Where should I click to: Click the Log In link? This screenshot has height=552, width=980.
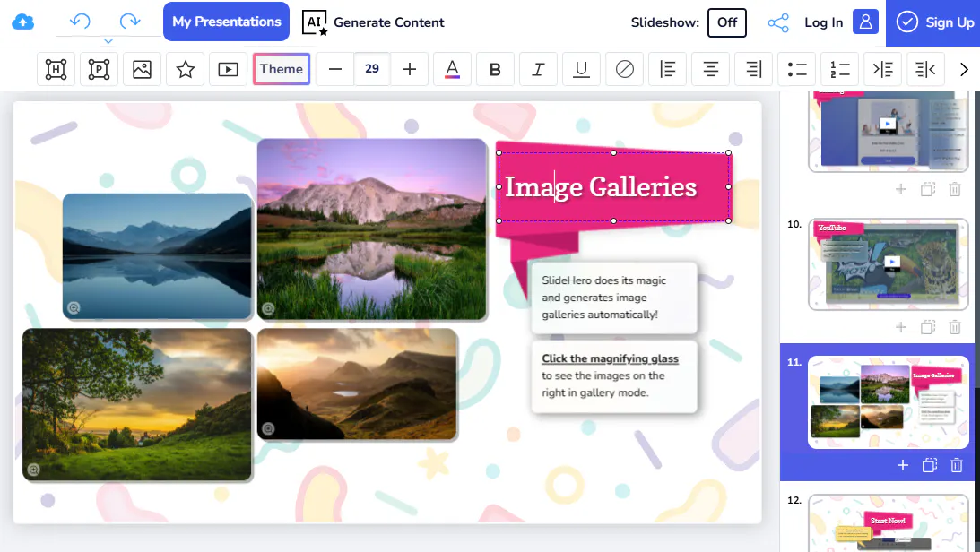(823, 22)
